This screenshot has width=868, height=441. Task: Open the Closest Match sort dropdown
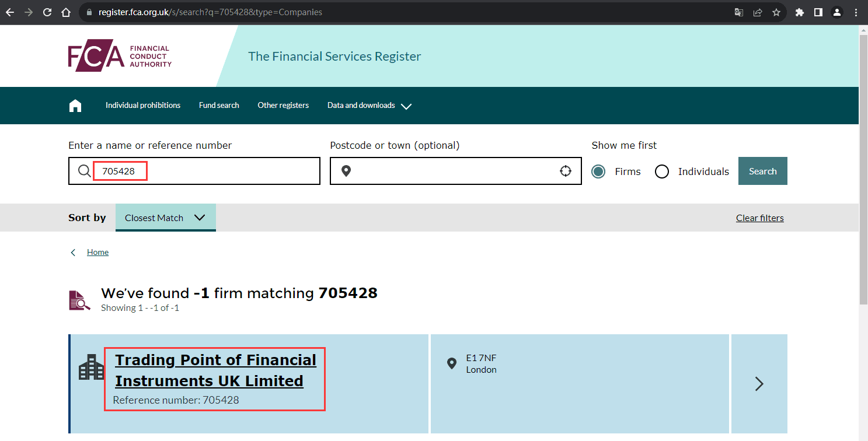coord(166,218)
